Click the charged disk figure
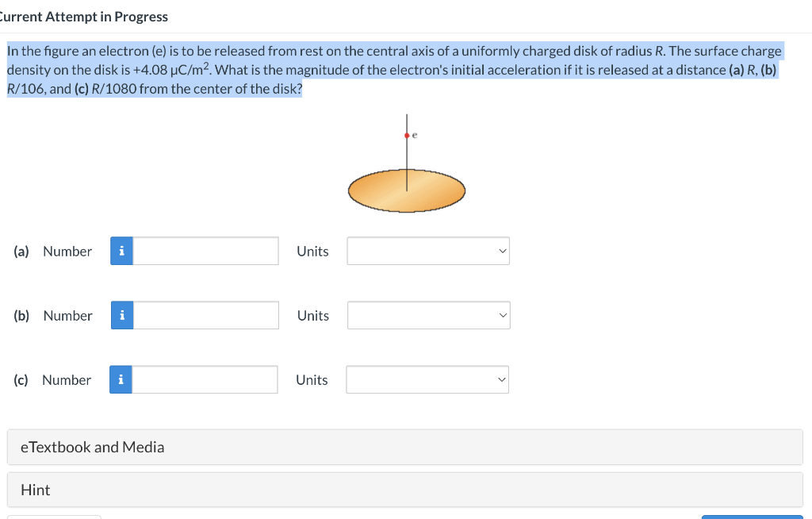The image size is (812, 519). 407,190
